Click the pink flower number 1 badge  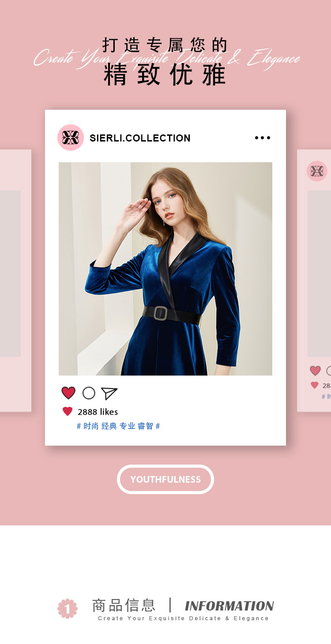68,608
